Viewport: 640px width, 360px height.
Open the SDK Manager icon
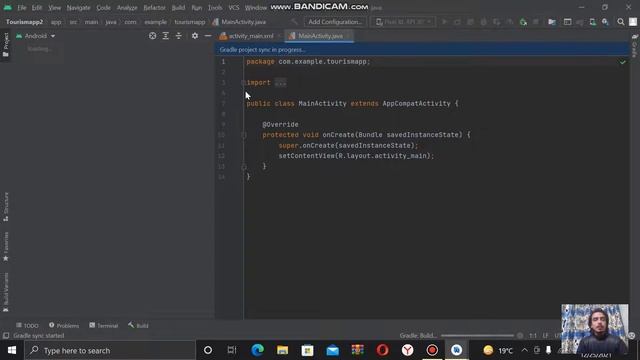point(605,22)
